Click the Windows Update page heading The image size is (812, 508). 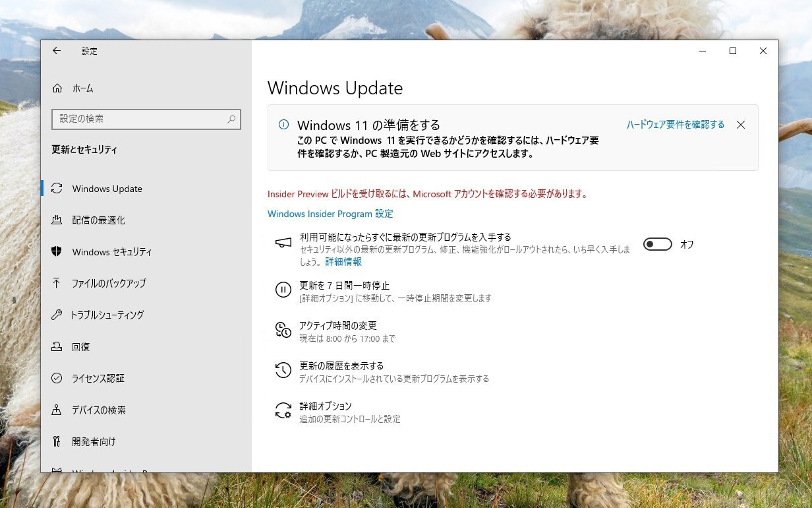[x=335, y=88]
